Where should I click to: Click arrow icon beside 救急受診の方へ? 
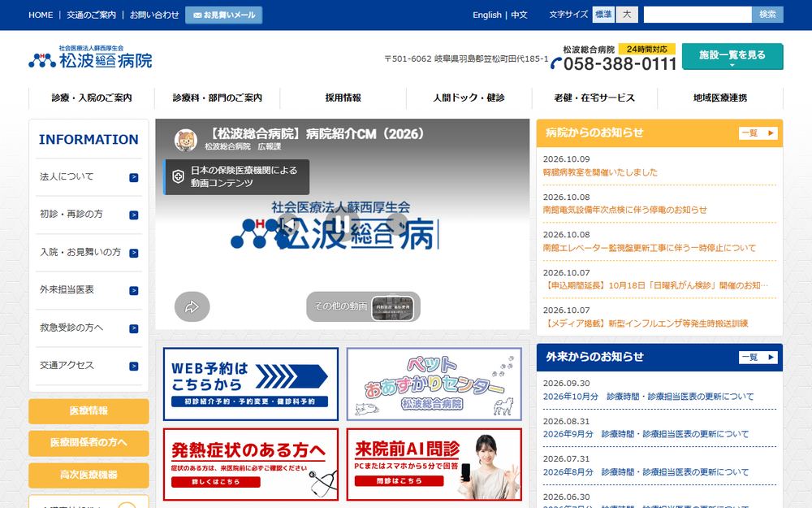click(134, 328)
